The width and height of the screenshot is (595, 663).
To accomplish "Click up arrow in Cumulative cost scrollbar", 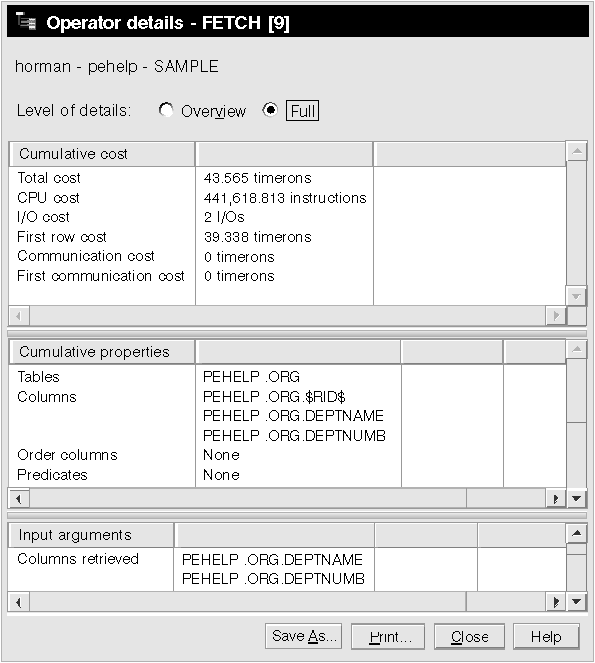I will point(576,151).
